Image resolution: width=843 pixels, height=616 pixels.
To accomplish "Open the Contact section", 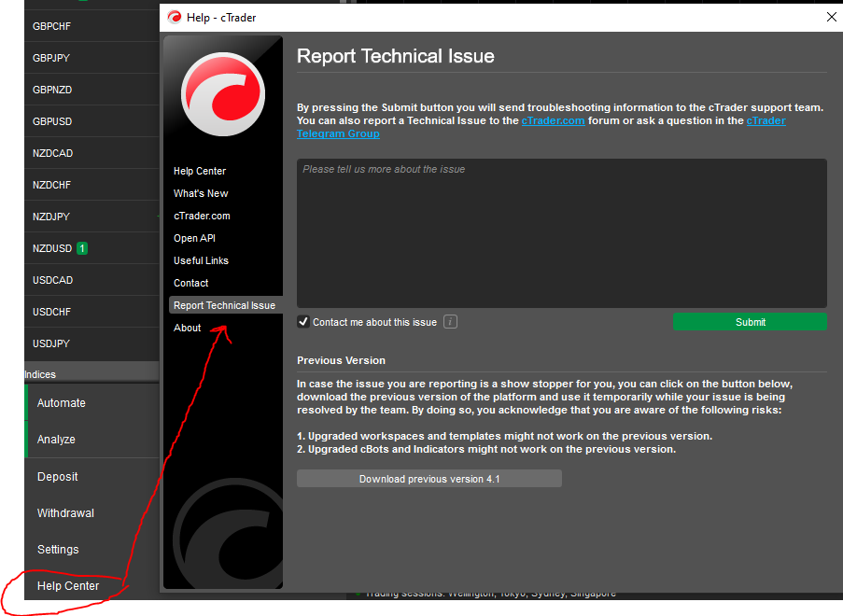I will [190, 284].
